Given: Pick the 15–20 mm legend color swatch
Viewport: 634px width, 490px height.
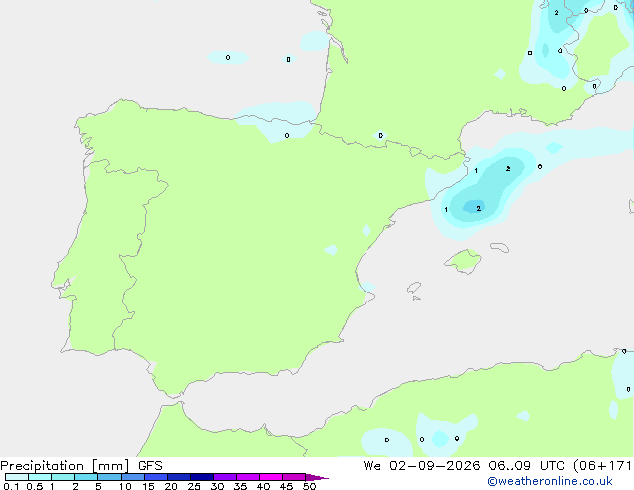Looking at the screenshot, I should 156,477.
